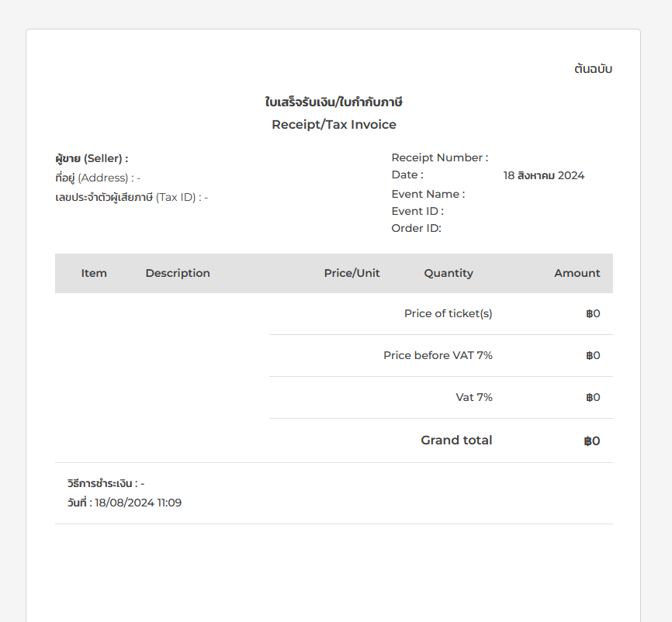Click the ฿0 value for Price before VAT

tap(593, 355)
